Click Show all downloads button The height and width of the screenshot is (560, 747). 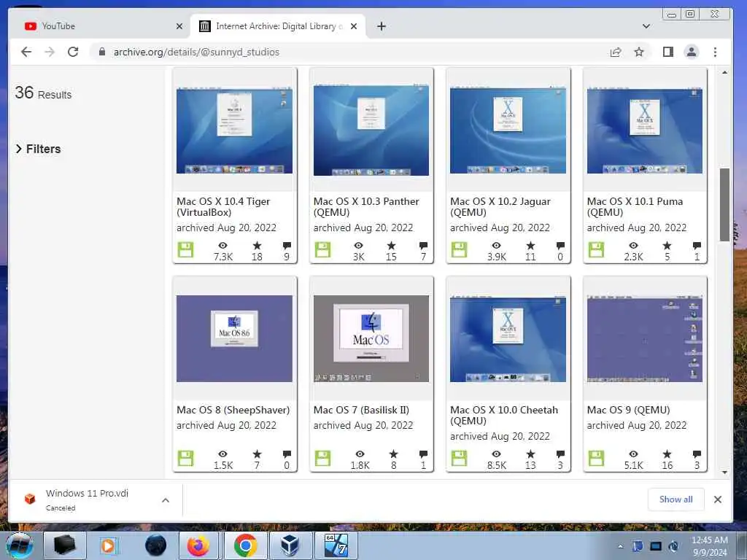coord(676,499)
